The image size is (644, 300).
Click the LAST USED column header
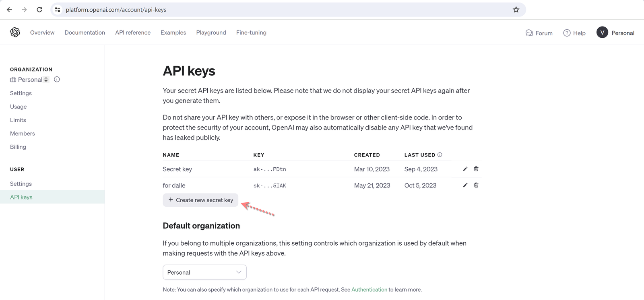coord(420,155)
